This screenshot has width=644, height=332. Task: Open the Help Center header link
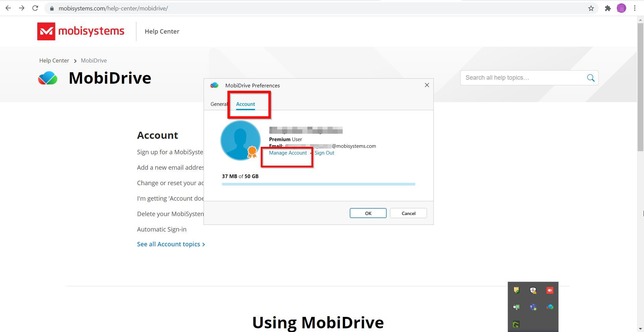coord(162,31)
